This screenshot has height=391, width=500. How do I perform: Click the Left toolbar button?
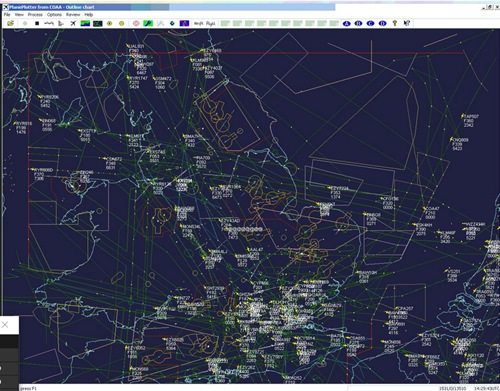click(x=199, y=23)
